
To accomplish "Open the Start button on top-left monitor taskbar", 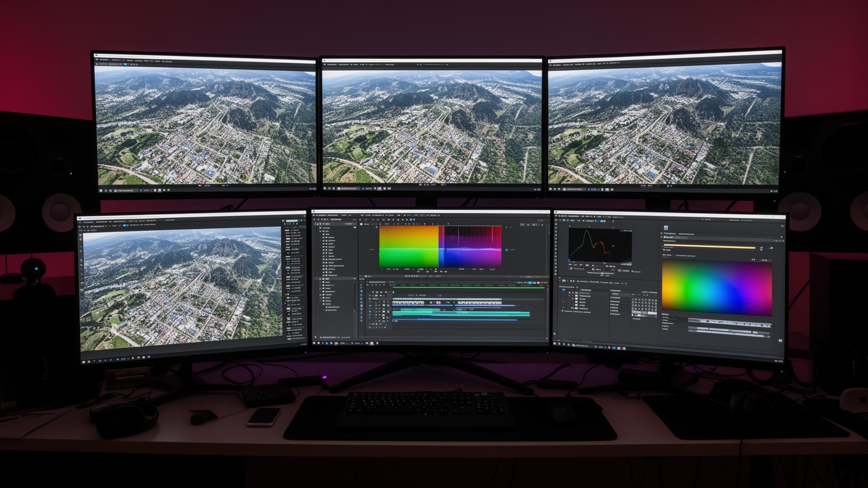I will (101, 191).
